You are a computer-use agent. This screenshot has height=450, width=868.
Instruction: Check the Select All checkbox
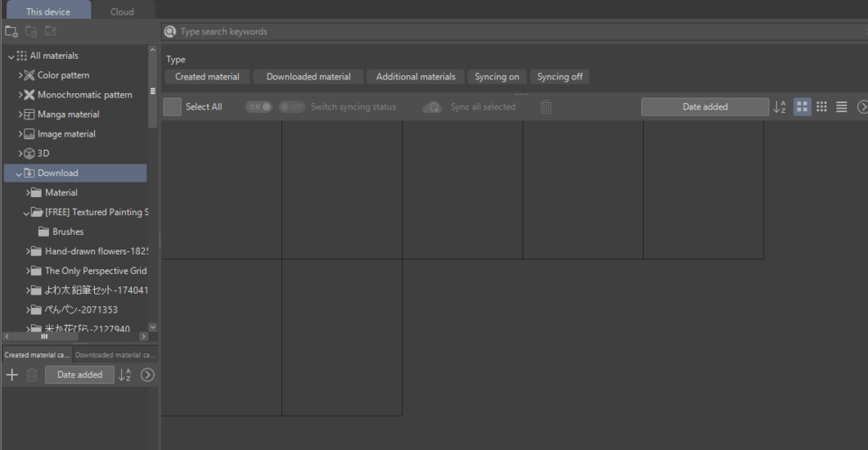coord(173,107)
